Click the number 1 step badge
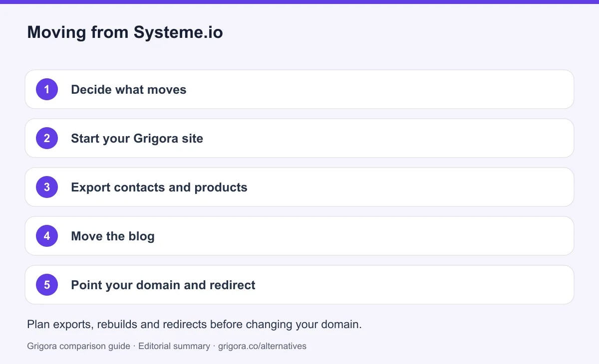 click(x=47, y=89)
